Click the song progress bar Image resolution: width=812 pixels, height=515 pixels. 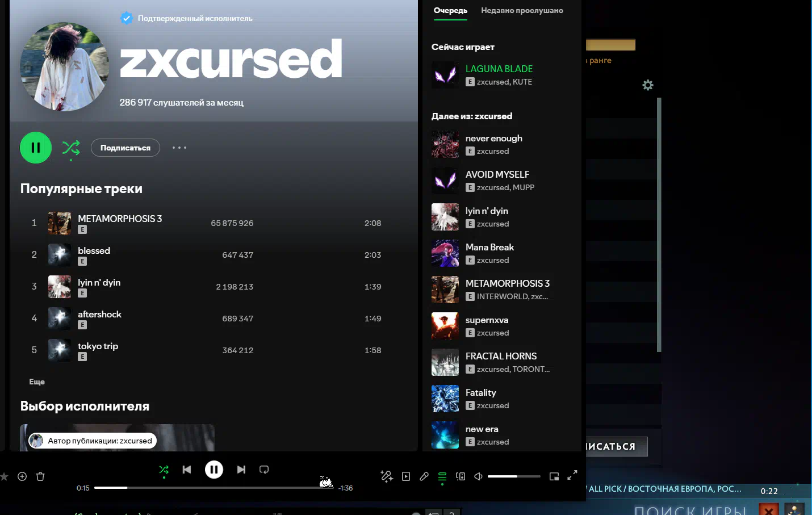[x=214, y=488]
